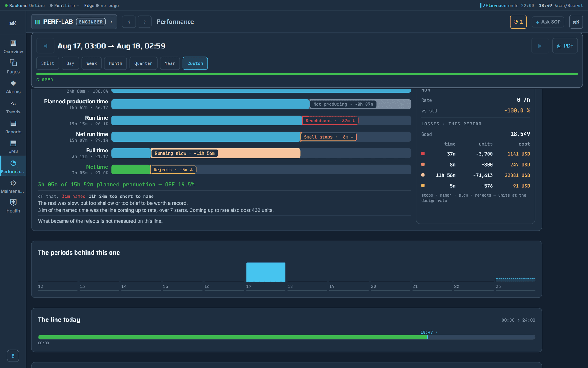Image resolution: width=588 pixels, height=368 pixels.
Task: Go to next date range arrow
Action: (x=540, y=46)
